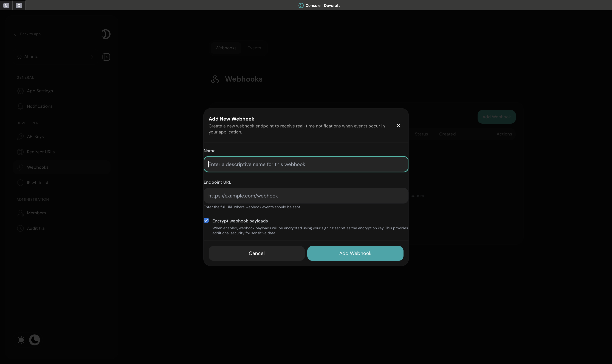
Task: Enable light theme with the sun toggle
Action: point(21,340)
